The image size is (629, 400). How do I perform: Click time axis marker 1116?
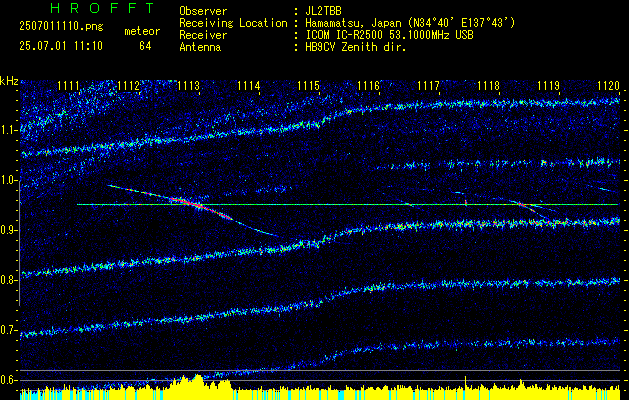[369, 86]
